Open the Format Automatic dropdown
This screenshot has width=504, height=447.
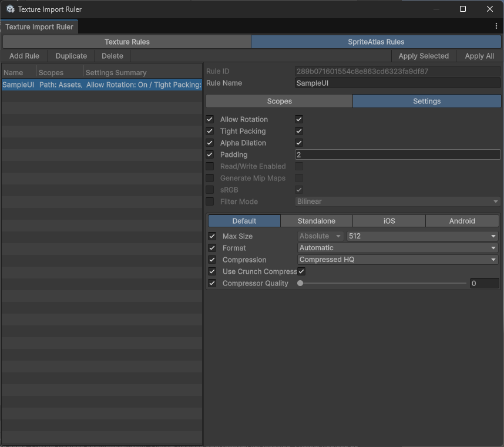398,248
